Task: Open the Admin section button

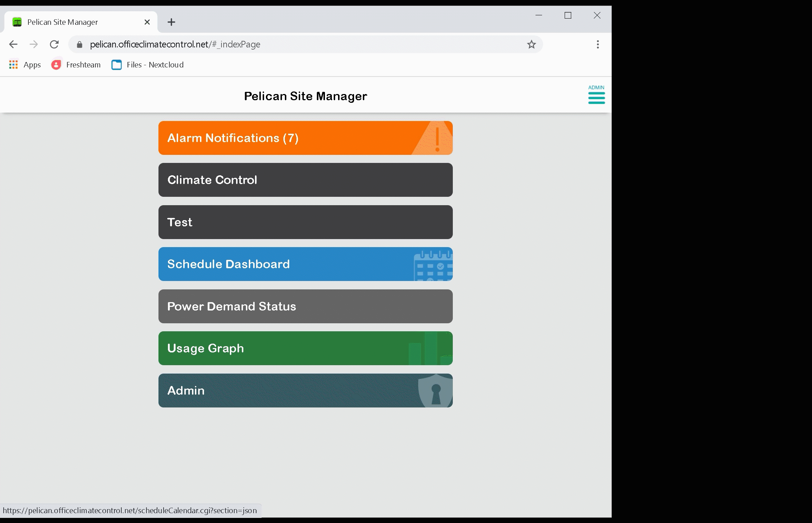Action: click(305, 390)
